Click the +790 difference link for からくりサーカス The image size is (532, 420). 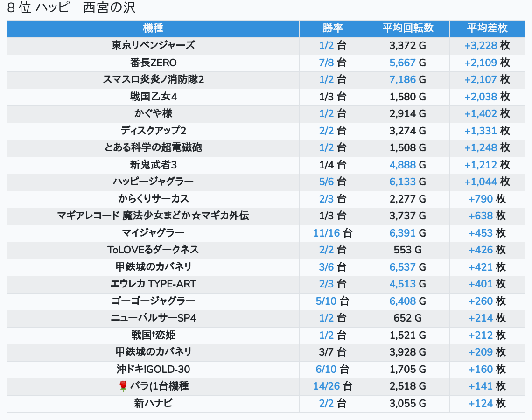tap(480, 199)
